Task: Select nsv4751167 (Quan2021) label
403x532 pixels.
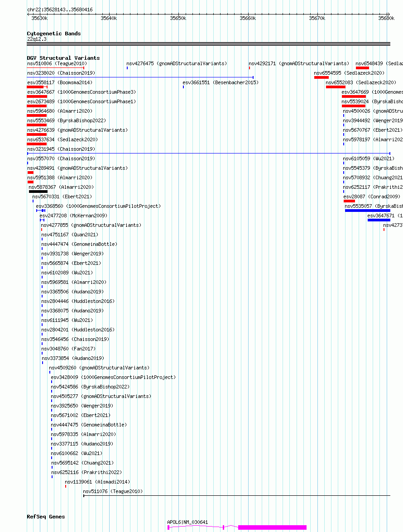Action: pyautogui.click(x=70, y=235)
